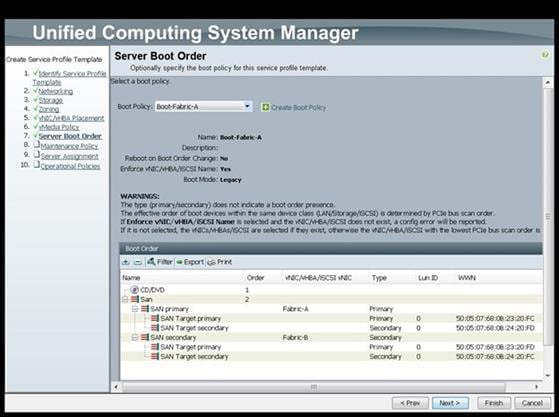Click the horizontal scrollbar thumb
Viewport: 559px width, 417px height.
[x=314, y=387]
